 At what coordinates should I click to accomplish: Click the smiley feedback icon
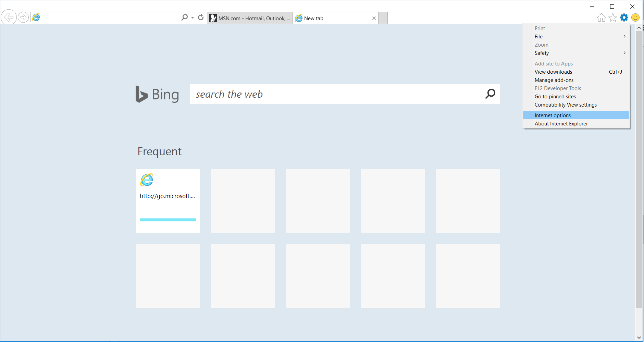635,18
